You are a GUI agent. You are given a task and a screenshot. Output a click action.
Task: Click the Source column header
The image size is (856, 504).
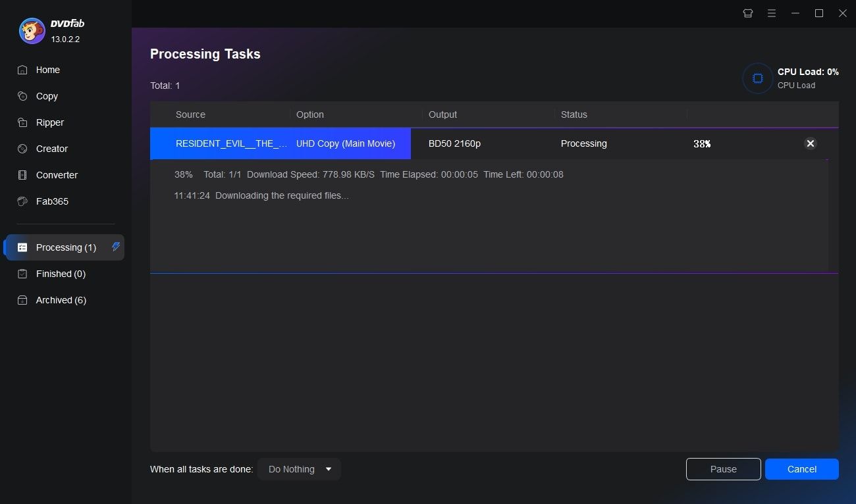click(190, 114)
